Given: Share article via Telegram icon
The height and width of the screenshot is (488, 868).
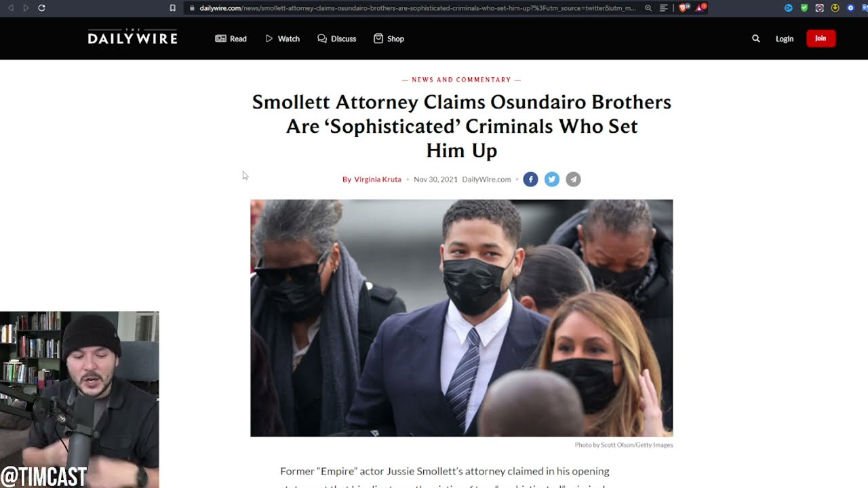Looking at the screenshot, I should point(574,180).
